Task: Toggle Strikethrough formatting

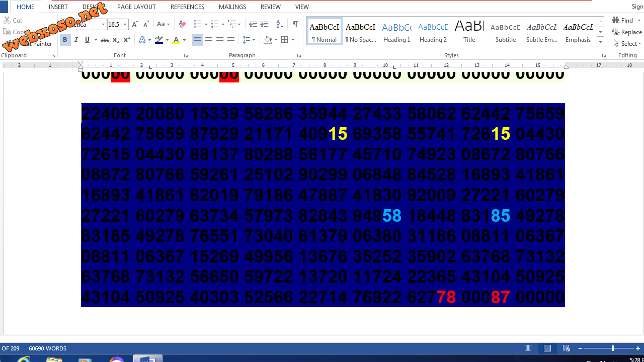Action: point(104,40)
